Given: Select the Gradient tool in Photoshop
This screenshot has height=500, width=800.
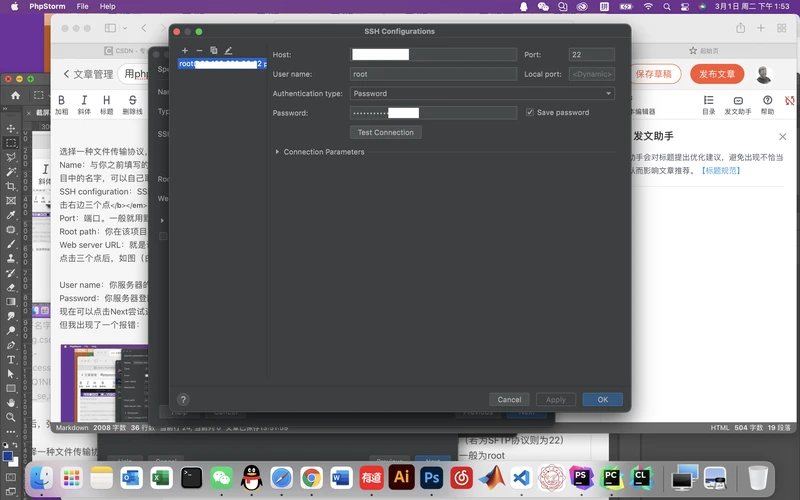Looking at the screenshot, I should tap(11, 302).
